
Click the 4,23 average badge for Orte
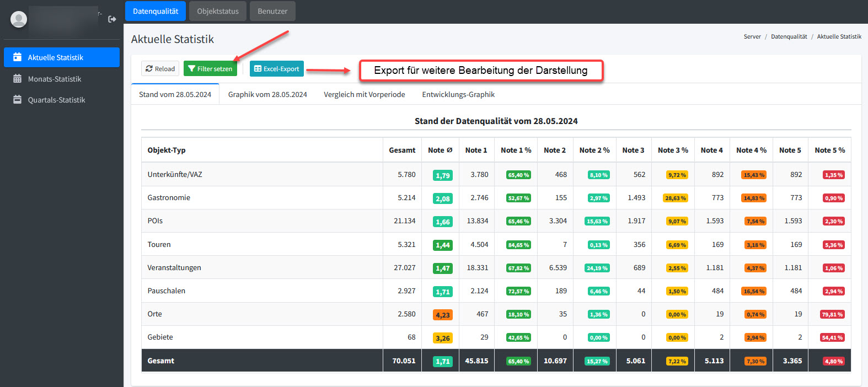tap(443, 315)
